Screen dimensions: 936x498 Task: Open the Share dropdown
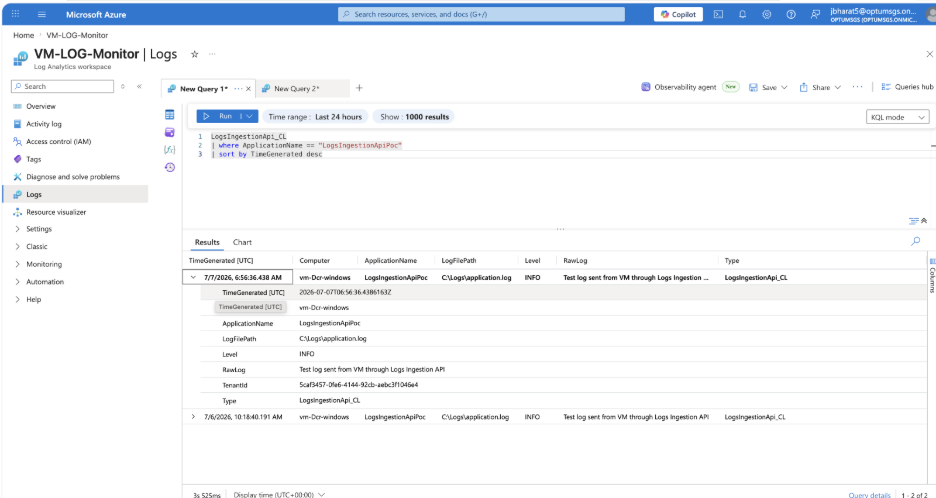tap(820, 87)
